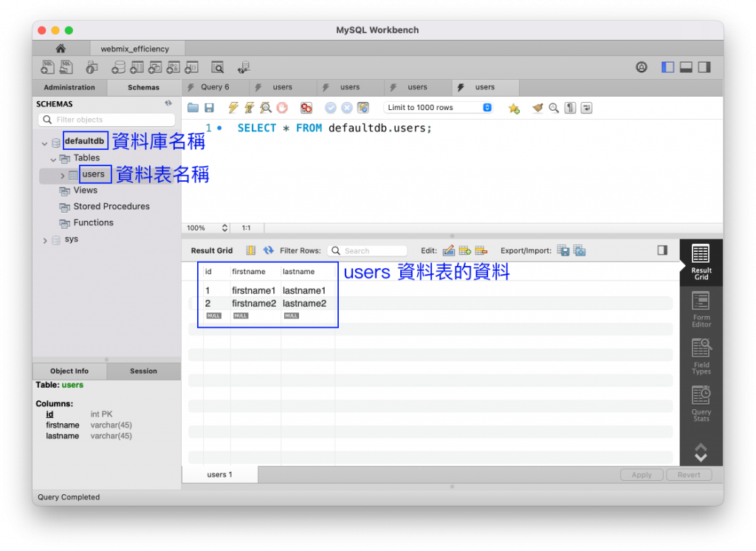Select the Views tree item

coord(86,190)
